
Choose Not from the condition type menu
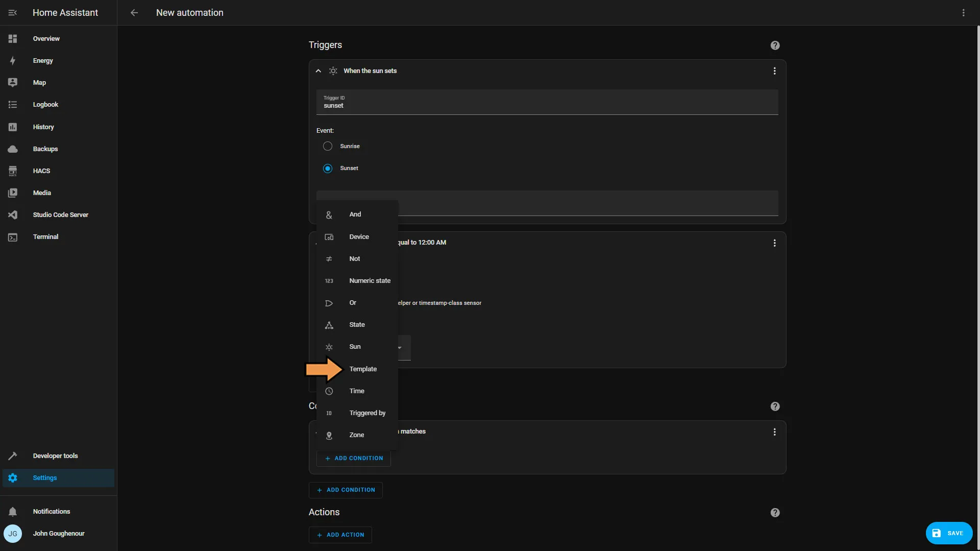[357, 259]
